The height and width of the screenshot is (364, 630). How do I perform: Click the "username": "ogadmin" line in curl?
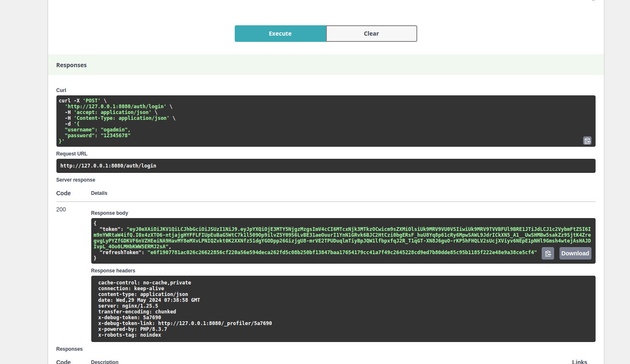97,130
